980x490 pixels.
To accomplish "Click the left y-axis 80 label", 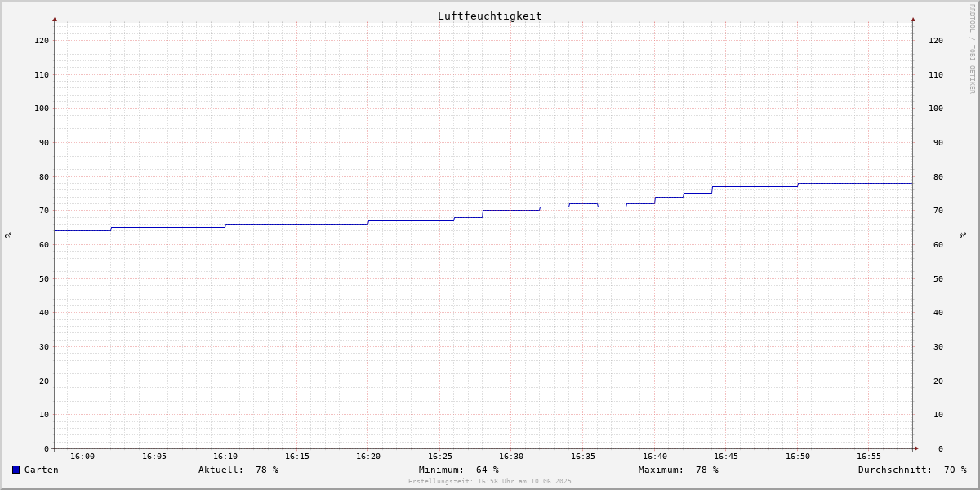I will [x=44, y=176].
